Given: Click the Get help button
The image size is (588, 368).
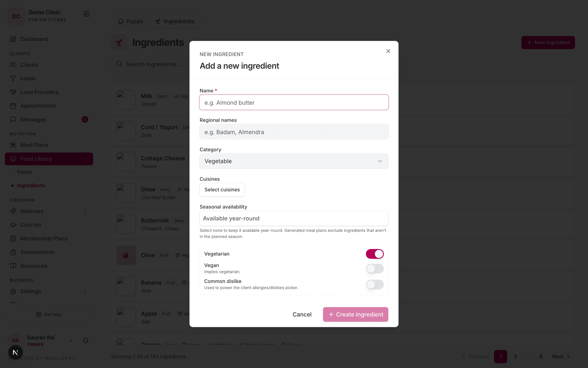Looking at the screenshot, I should point(49,314).
